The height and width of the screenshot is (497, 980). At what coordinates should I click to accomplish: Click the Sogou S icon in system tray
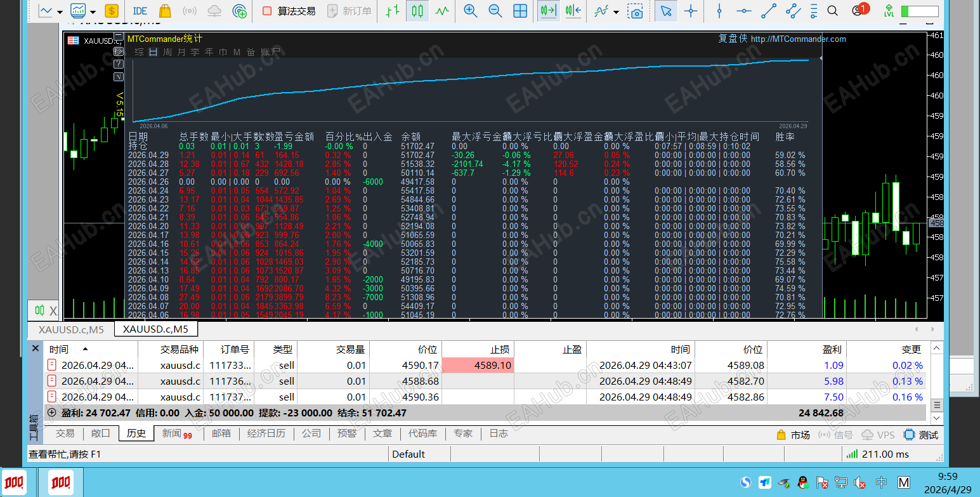[746, 482]
